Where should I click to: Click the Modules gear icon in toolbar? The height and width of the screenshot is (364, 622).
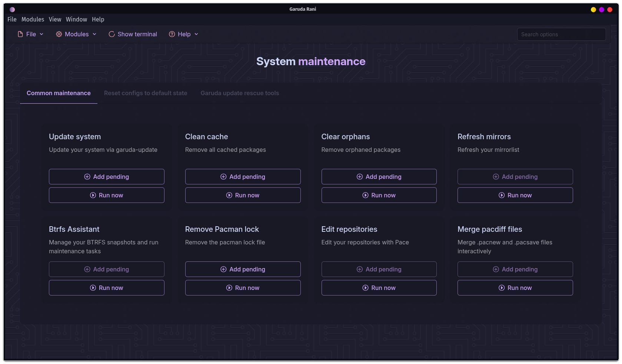[59, 34]
